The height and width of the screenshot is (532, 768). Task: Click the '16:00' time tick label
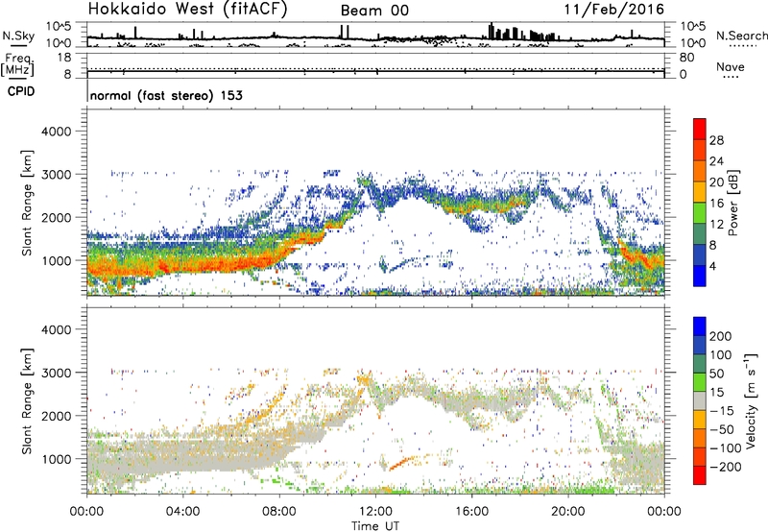[471, 512]
